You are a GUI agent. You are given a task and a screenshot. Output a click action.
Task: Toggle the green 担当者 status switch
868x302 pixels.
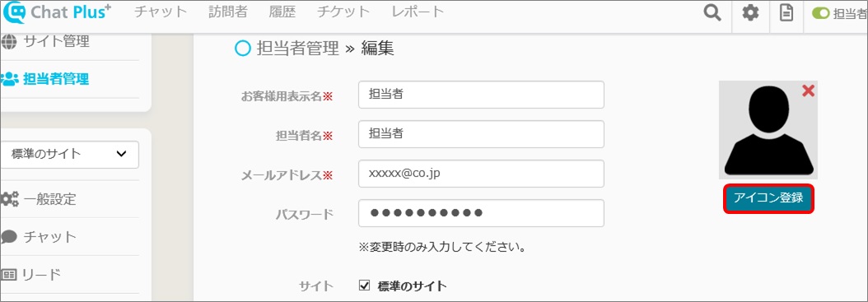820,13
